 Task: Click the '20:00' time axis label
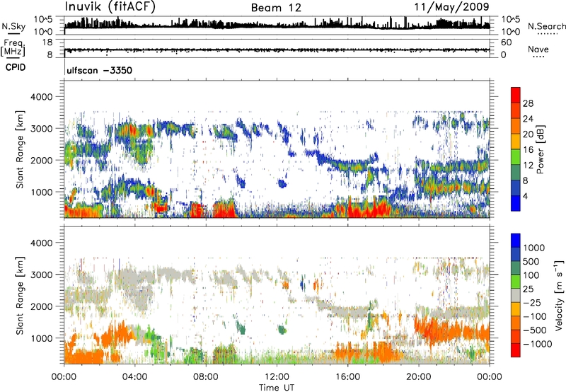(418, 377)
